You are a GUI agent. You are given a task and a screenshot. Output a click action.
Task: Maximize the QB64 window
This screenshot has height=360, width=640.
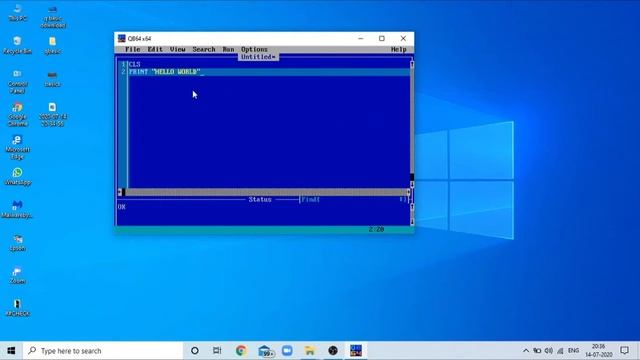point(382,38)
